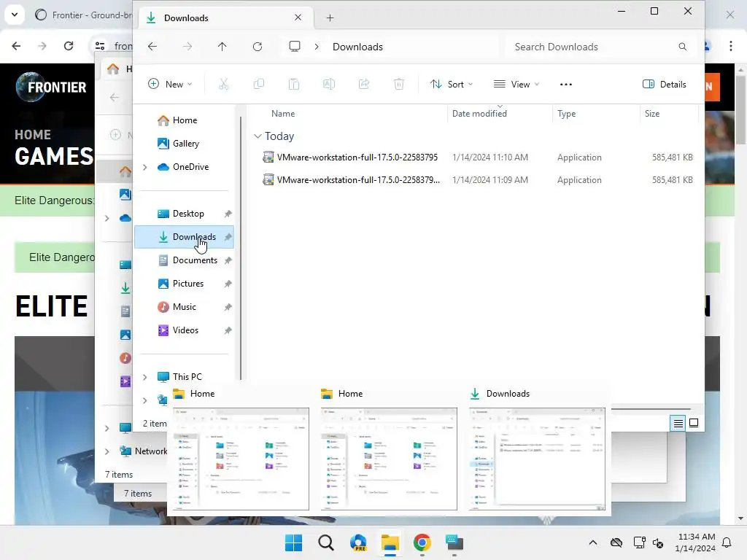Click the Rename icon in toolbar
The width and height of the screenshot is (747, 560).
pyautogui.click(x=329, y=85)
